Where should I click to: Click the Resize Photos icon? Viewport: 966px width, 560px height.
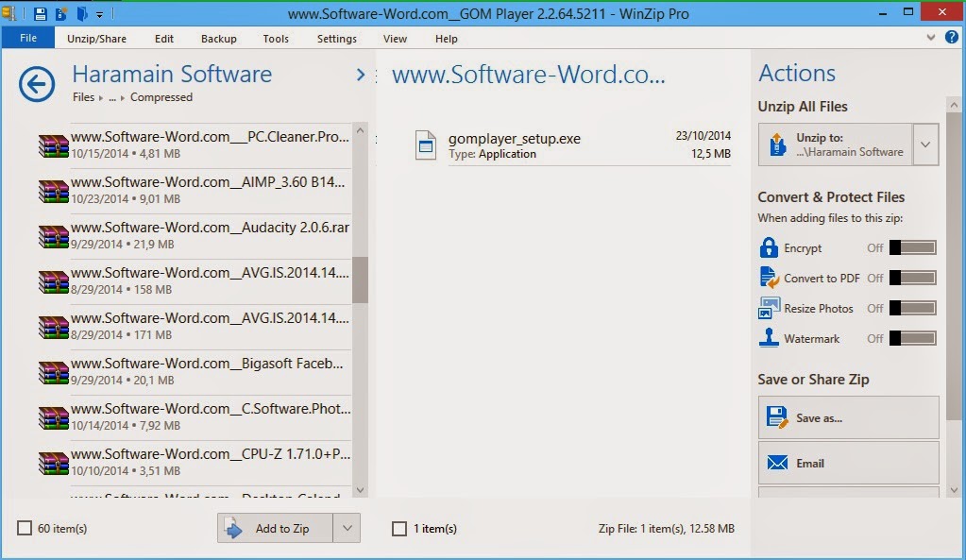pos(769,308)
